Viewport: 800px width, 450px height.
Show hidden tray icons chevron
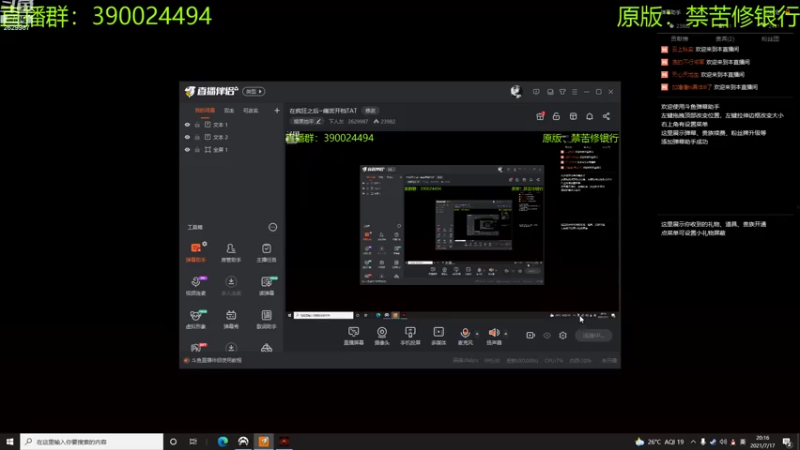click(693, 441)
